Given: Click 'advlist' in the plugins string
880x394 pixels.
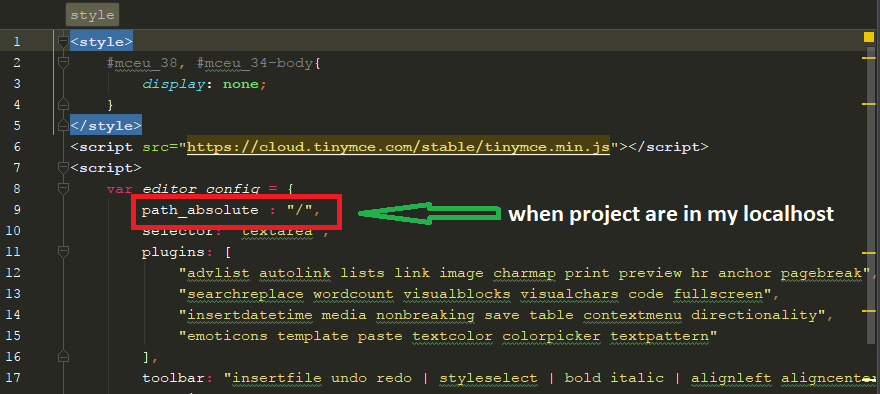Looking at the screenshot, I should (218, 273).
